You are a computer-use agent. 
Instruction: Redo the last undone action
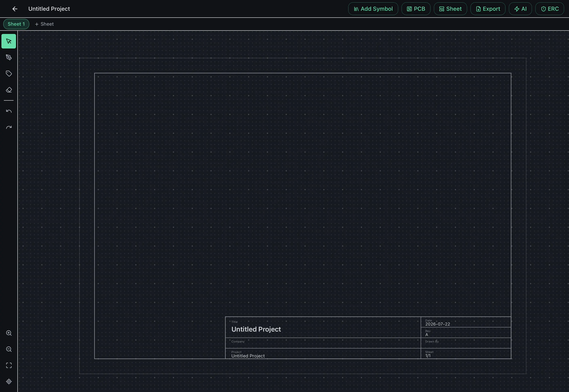(9, 128)
